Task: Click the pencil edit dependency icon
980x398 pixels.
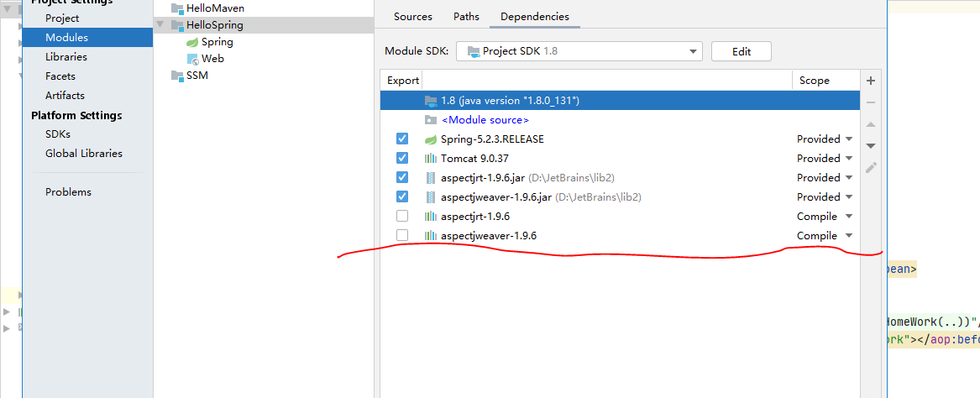Action: tap(871, 167)
